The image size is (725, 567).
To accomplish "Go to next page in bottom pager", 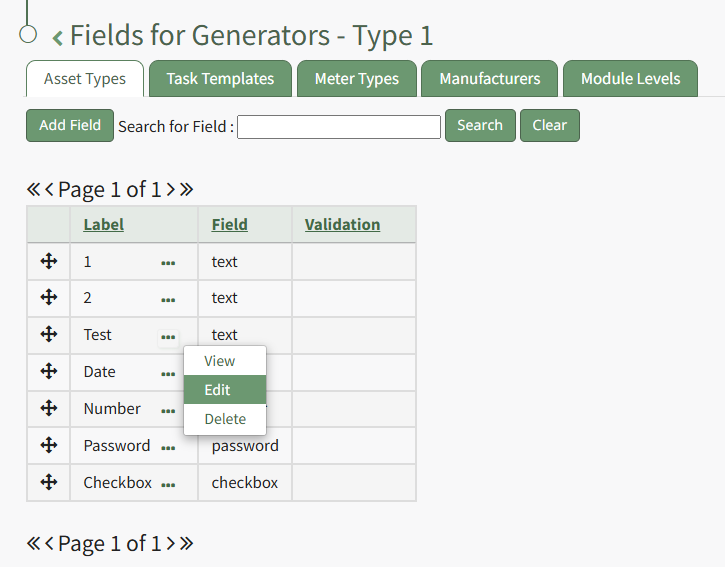I will tap(170, 543).
